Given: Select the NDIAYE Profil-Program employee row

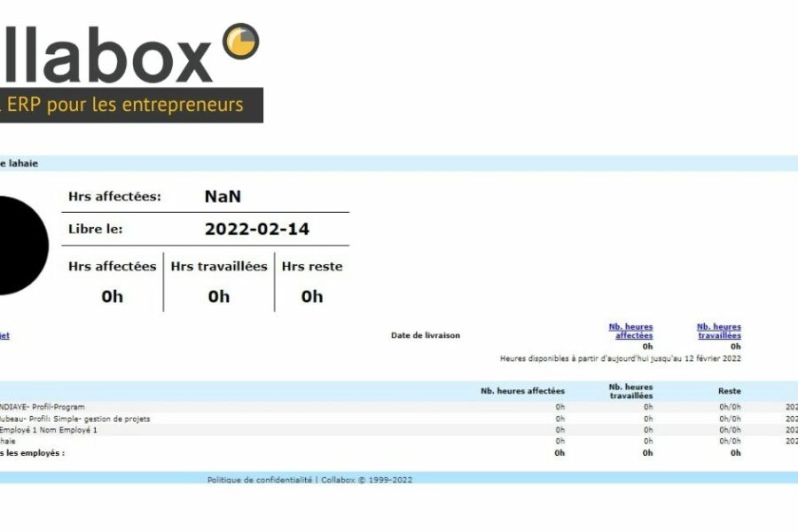Looking at the screenshot, I should [43, 407].
